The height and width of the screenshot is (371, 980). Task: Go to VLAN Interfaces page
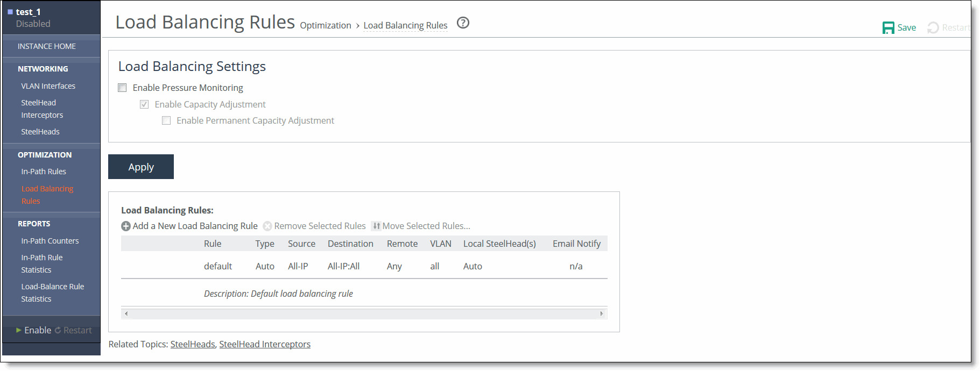click(x=48, y=86)
